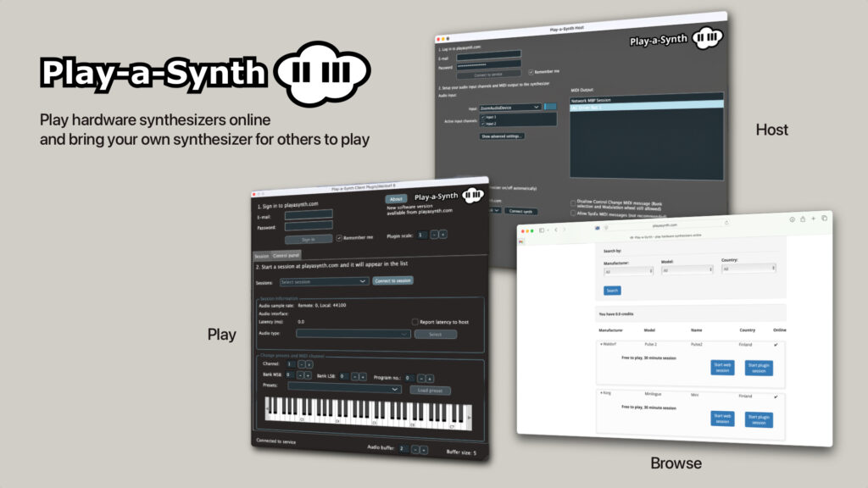Select the Session tab in the client

tap(260, 255)
